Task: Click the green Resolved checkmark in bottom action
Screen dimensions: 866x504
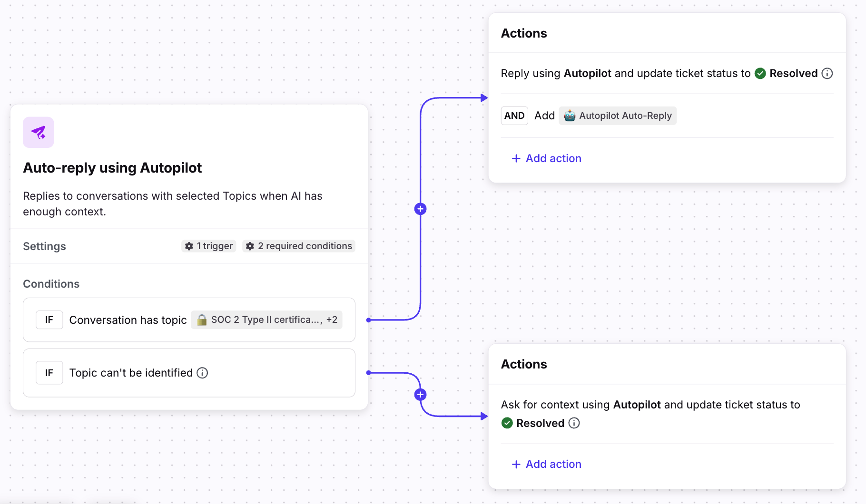Action: [507, 423]
